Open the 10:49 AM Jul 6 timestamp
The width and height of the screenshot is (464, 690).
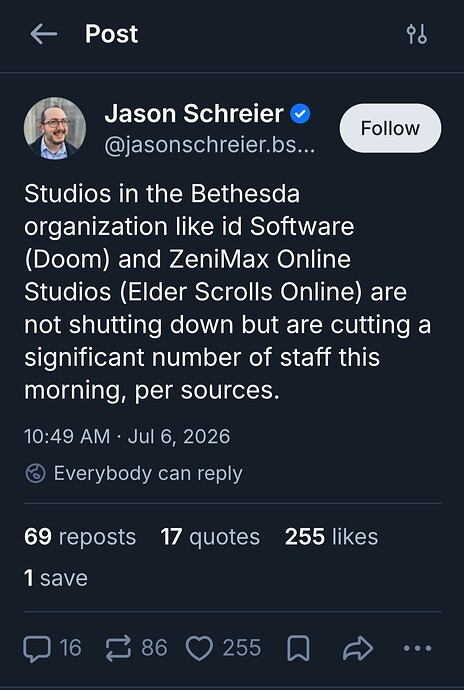pyautogui.click(x=127, y=437)
